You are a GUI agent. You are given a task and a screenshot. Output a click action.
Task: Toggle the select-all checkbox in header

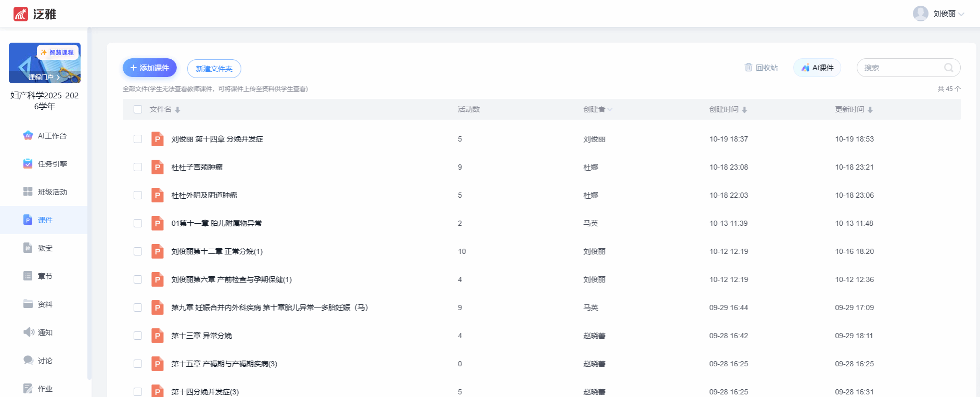(138, 109)
